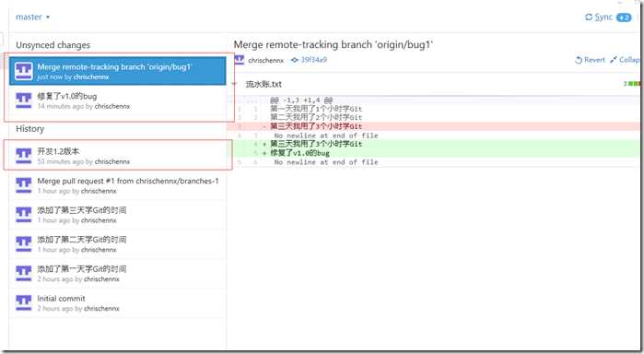The image size is (644, 354).
Task: Select the 'Merge pull request #1' commit
Action: click(117, 185)
